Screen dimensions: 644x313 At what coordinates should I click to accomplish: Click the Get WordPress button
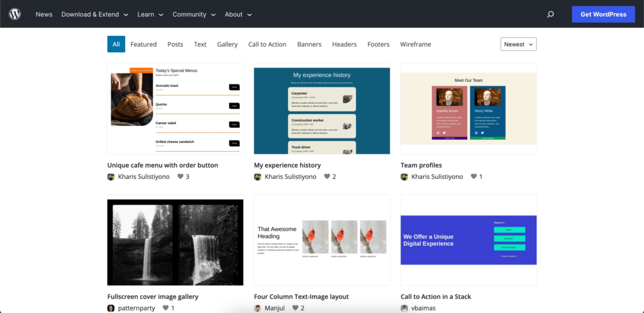click(603, 14)
